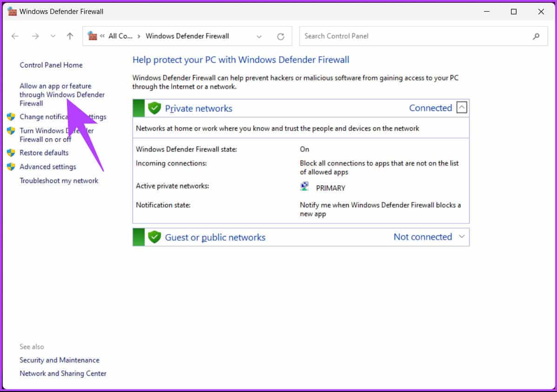Click 'Incoming connections:' label
This screenshot has width=557, height=392.
[x=171, y=163]
